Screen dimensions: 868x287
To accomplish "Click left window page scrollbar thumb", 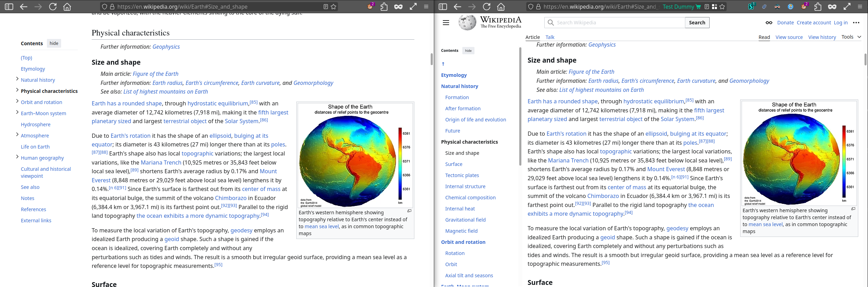I will point(431,59).
